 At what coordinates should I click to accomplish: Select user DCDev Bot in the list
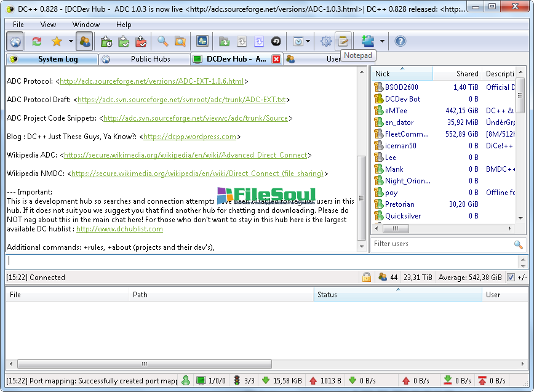coord(402,98)
